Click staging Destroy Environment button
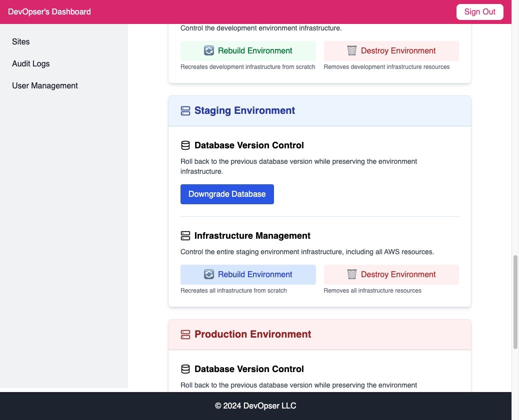The width and height of the screenshot is (519, 420). pyautogui.click(x=391, y=275)
